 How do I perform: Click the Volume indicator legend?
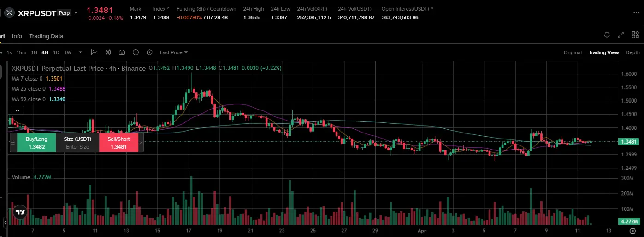click(31, 177)
